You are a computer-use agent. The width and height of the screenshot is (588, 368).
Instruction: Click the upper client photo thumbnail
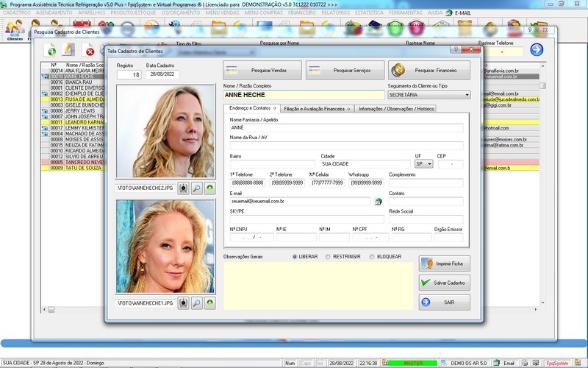(x=165, y=131)
